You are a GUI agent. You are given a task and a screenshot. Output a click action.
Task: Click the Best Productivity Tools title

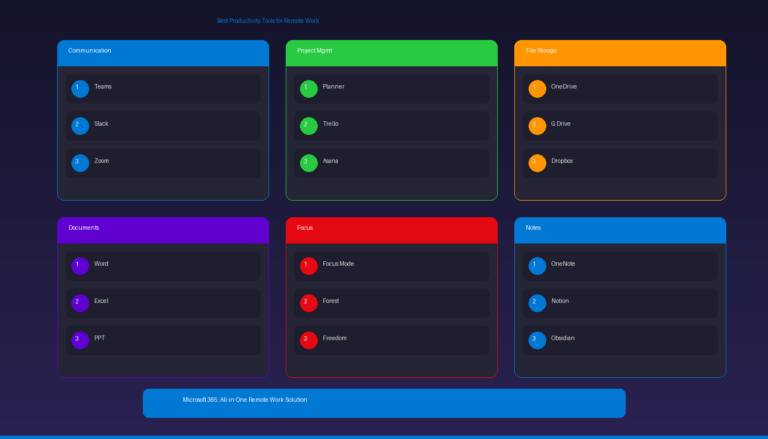click(268, 21)
